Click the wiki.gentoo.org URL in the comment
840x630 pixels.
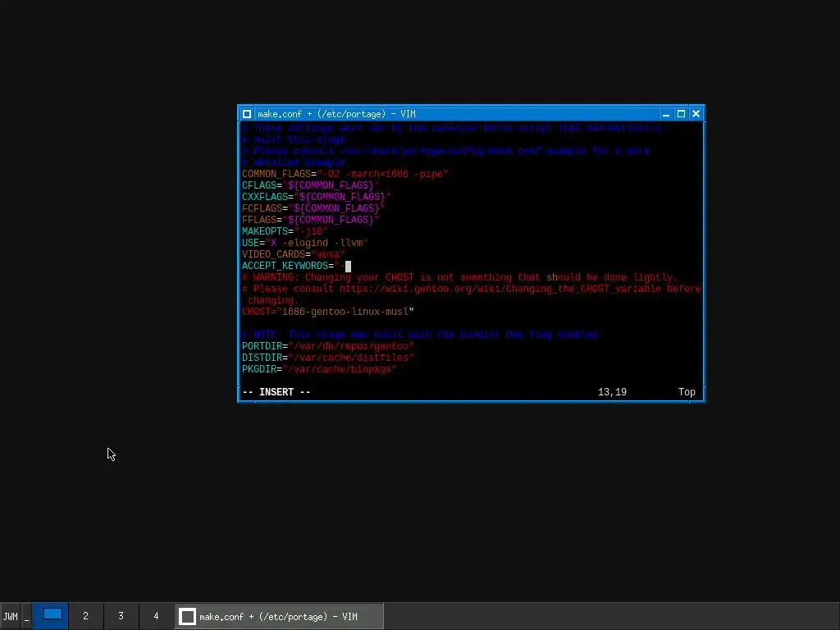(x=500, y=289)
